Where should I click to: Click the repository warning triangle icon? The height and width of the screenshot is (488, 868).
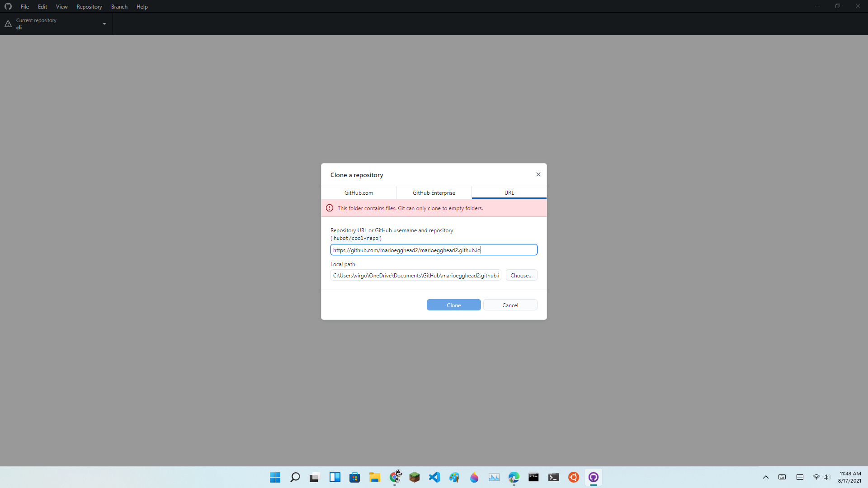tap(8, 24)
